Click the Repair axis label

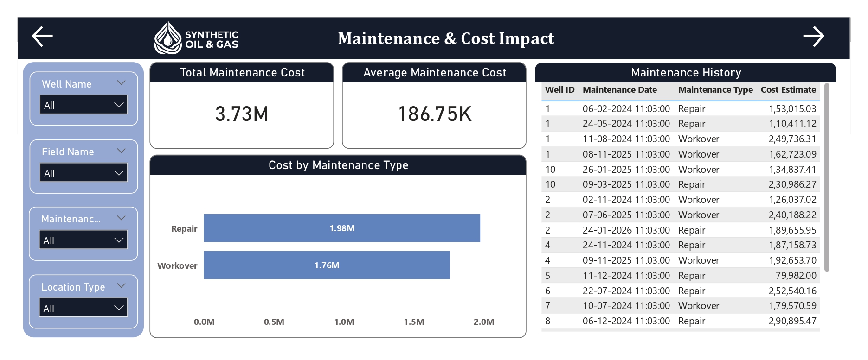(184, 228)
